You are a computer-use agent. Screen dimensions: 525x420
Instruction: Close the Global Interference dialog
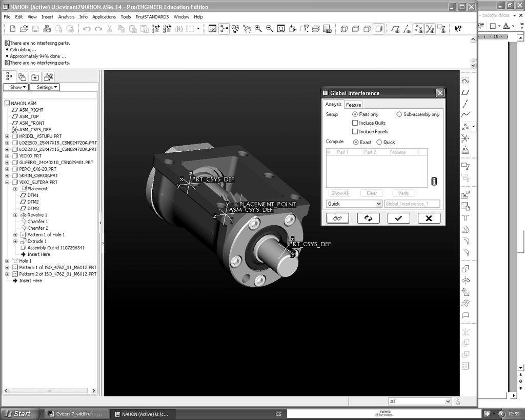pyautogui.click(x=440, y=93)
